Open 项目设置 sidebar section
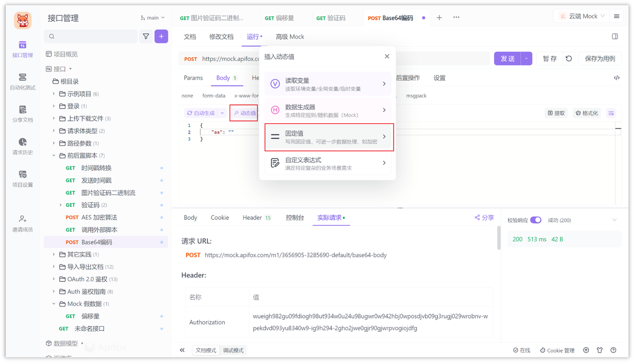The image size is (634, 364). tap(22, 179)
